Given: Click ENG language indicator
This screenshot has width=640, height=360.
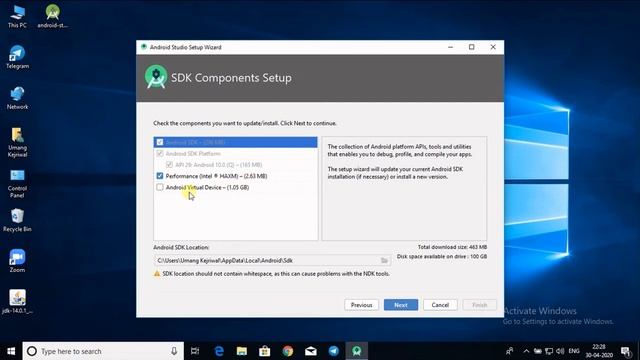Looking at the screenshot, I should pyautogui.click(x=574, y=351).
